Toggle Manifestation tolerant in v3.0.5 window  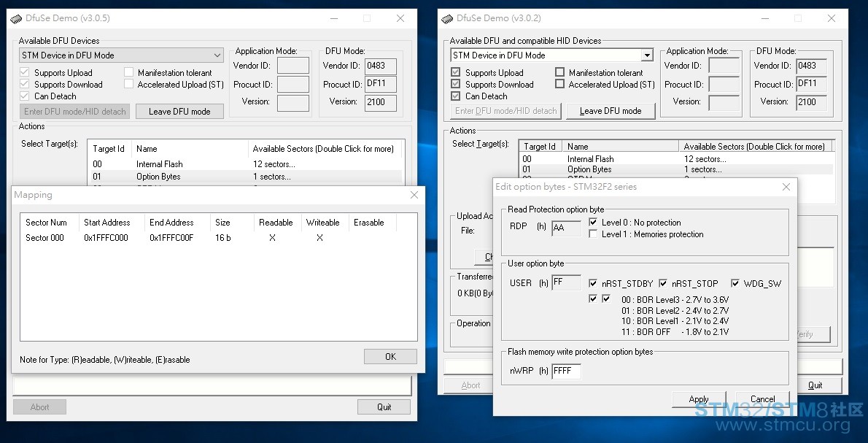pyautogui.click(x=129, y=72)
